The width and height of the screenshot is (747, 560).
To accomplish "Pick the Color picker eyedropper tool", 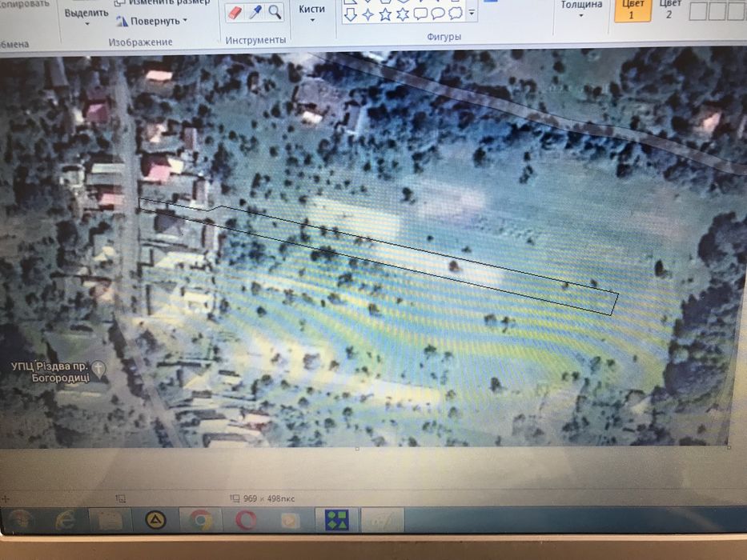I will coord(255,12).
